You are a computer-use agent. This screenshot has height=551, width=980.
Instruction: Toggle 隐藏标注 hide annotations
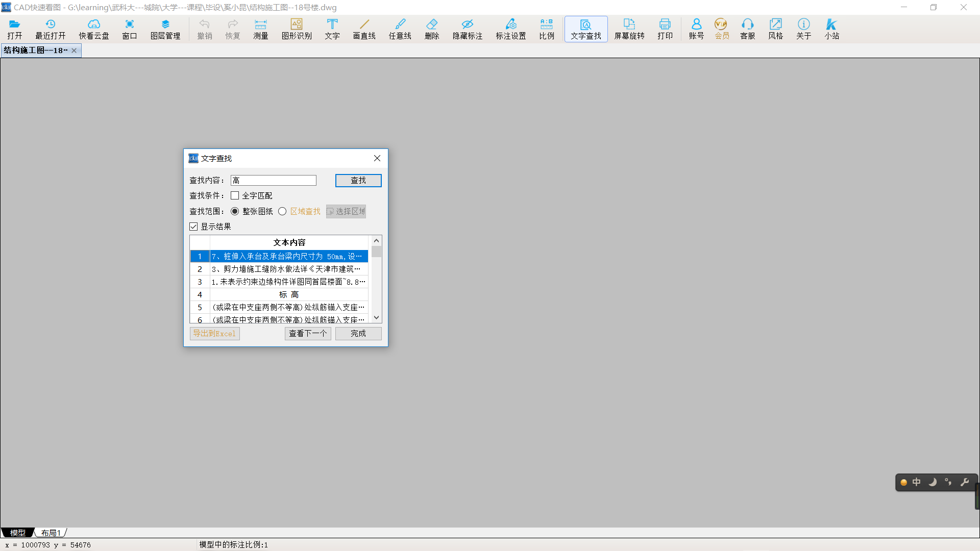pos(468,29)
